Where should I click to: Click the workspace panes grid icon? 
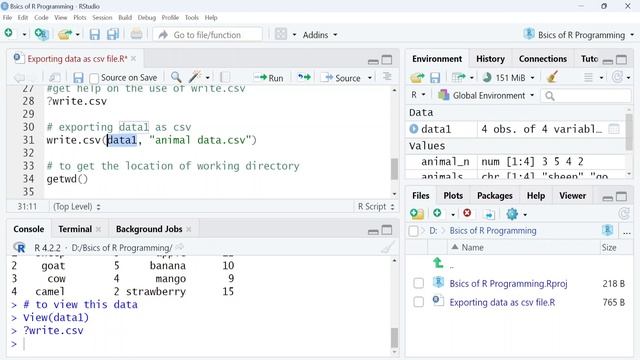pos(281,34)
